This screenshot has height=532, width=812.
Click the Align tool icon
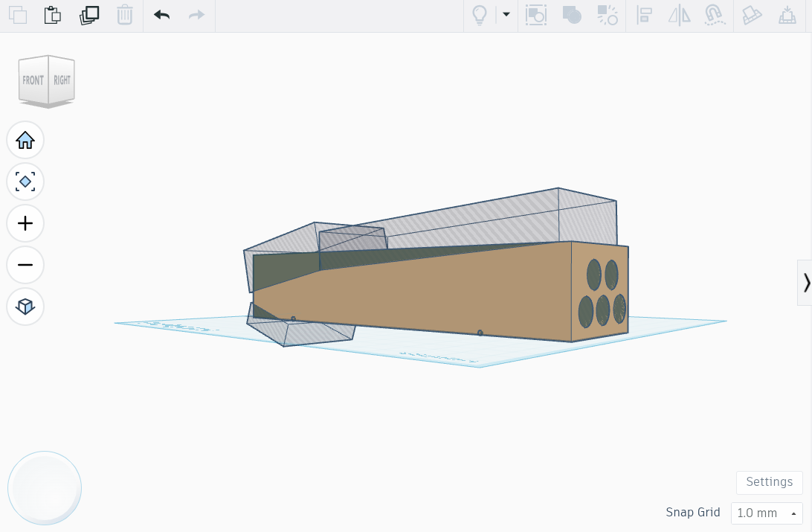click(x=644, y=15)
